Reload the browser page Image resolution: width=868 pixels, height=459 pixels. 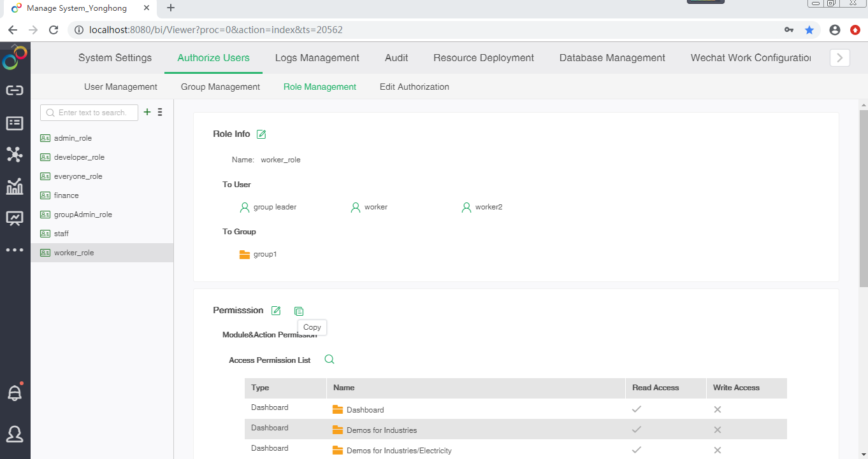(x=54, y=30)
